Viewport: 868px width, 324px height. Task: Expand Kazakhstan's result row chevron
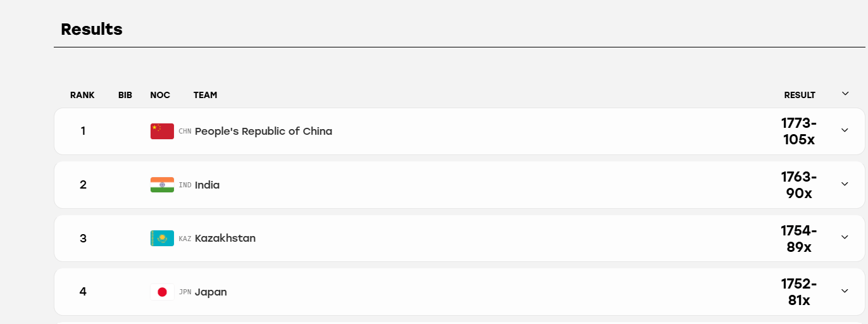click(845, 237)
